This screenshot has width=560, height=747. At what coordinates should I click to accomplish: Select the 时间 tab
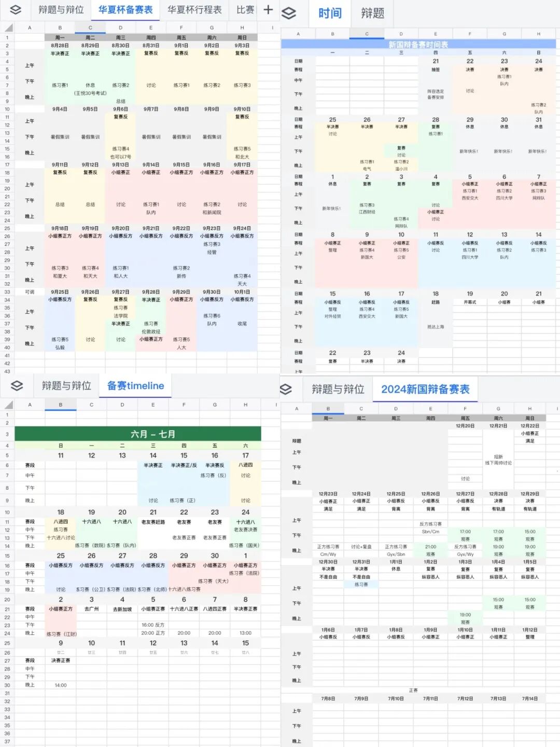[329, 13]
